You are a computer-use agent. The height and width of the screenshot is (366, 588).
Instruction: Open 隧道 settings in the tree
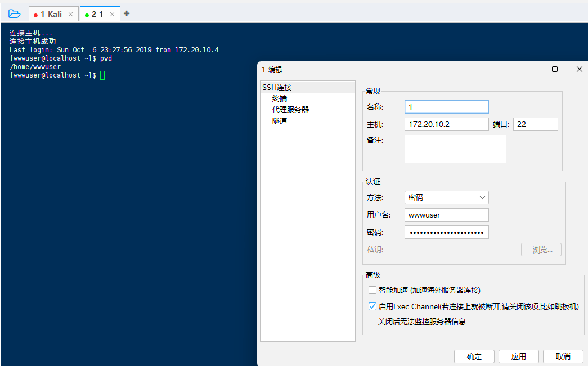click(280, 121)
